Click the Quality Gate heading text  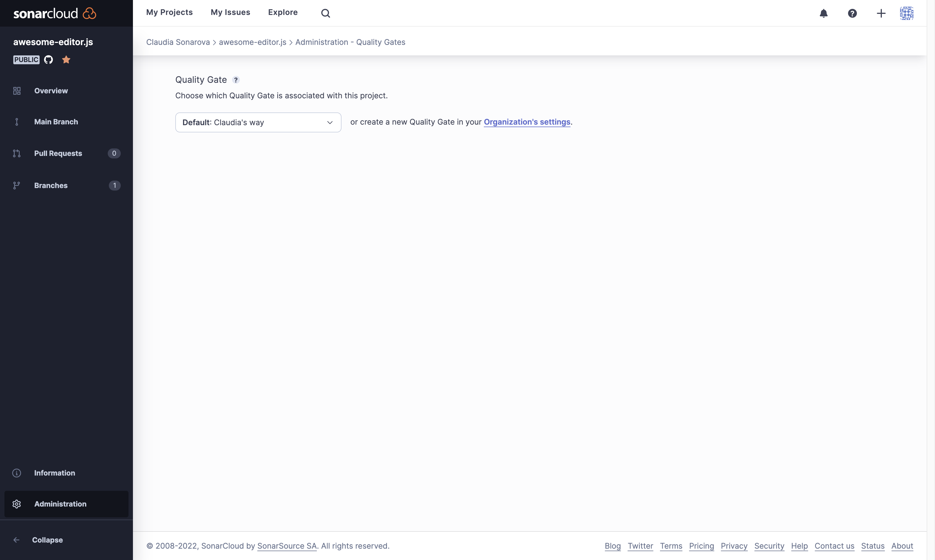coord(201,79)
